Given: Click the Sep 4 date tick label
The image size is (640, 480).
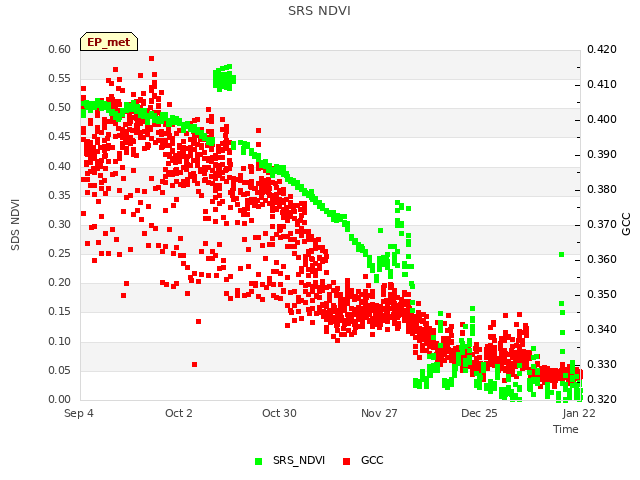Looking at the screenshot, I should click(x=79, y=413).
